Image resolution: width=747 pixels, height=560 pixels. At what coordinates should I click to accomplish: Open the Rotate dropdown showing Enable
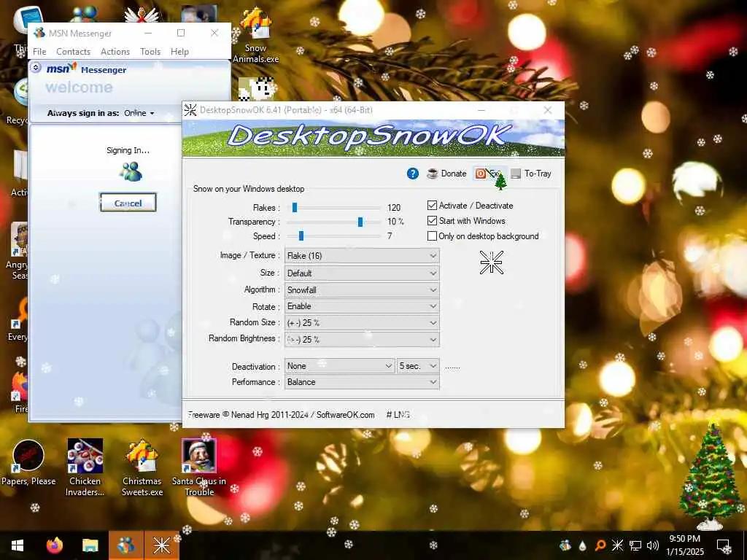tap(362, 306)
